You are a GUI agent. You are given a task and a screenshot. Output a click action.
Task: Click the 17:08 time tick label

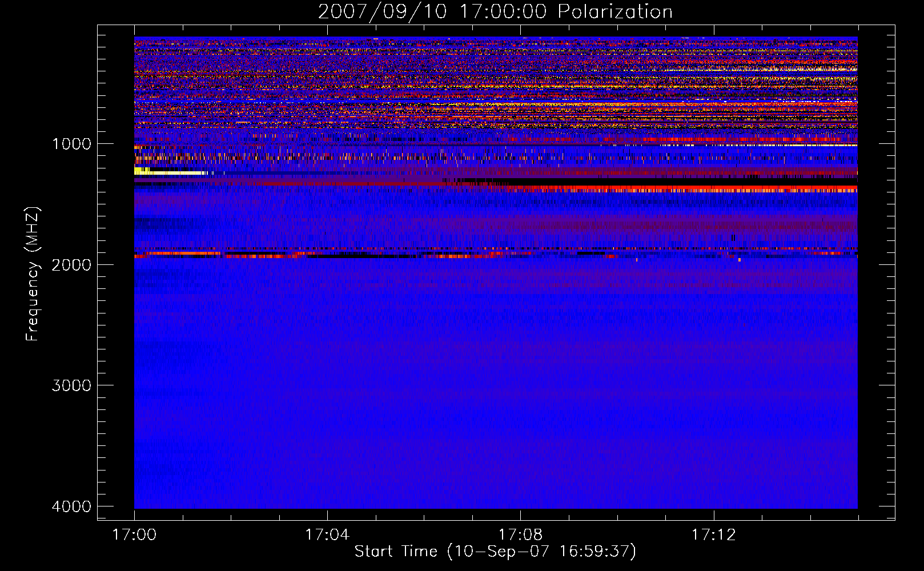coord(520,535)
